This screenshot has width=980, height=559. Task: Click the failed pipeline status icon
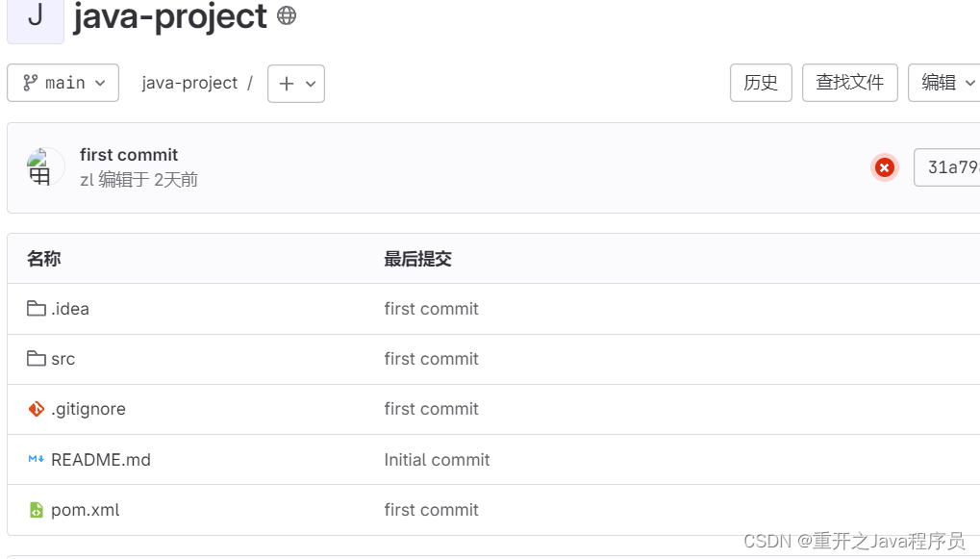click(x=885, y=167)
